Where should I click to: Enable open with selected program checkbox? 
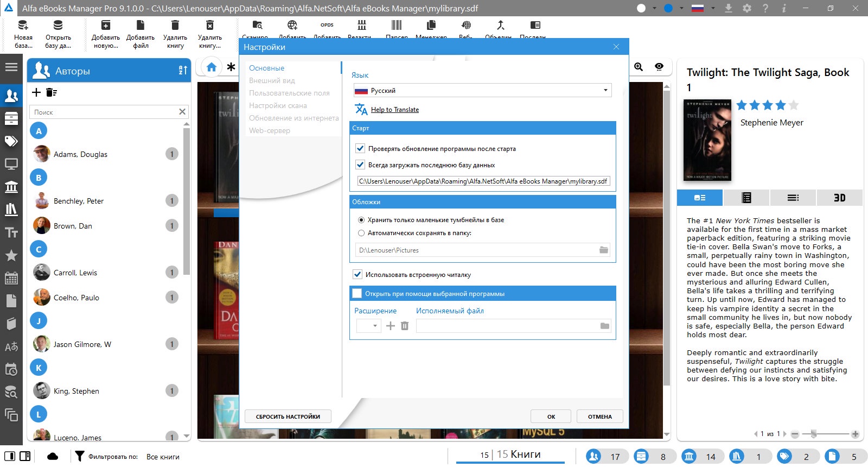click(357, 293)
